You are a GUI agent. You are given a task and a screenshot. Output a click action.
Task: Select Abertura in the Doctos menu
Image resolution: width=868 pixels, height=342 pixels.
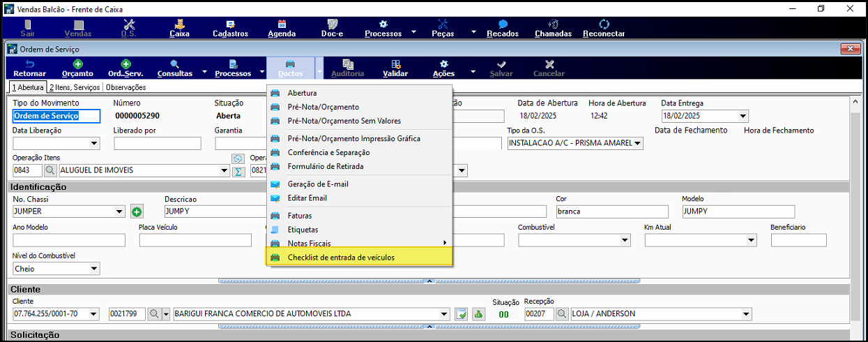tap(360, 93)
